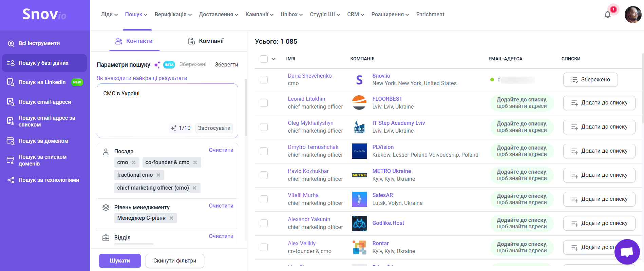
Task: Select Leonid Litokhin row checkbox
Action: click(x=264, y=103)
